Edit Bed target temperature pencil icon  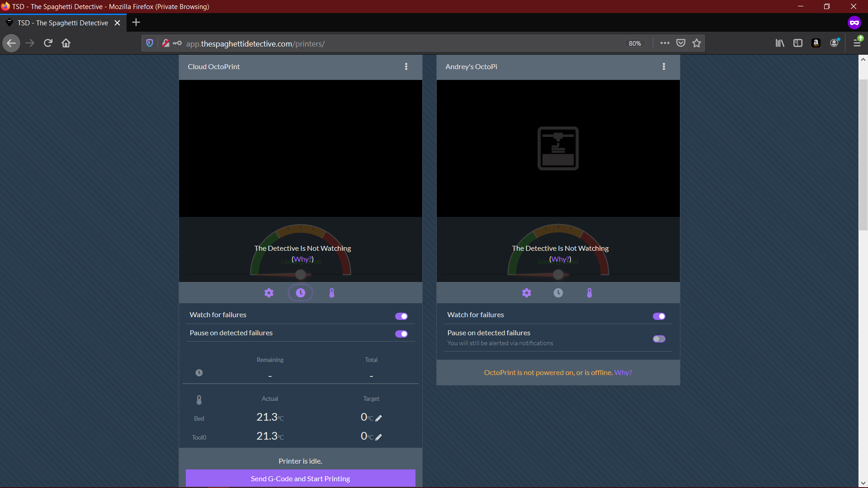coord(379,418)
